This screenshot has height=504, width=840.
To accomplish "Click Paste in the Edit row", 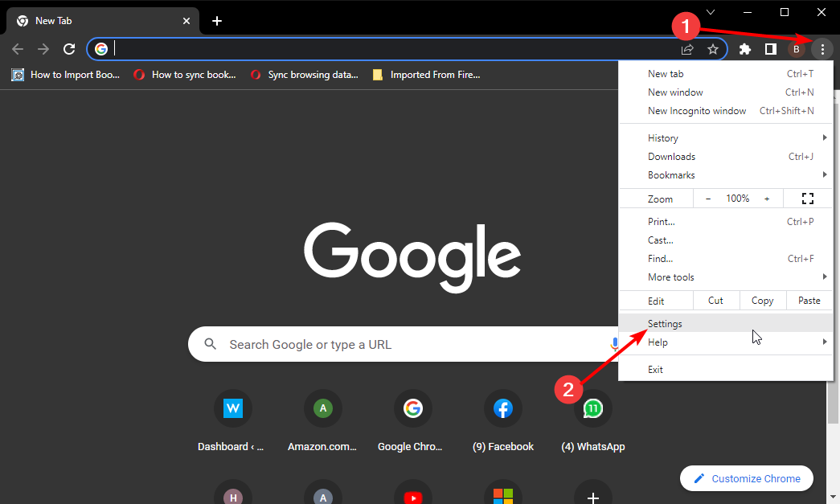I will [x=809, y=301].
